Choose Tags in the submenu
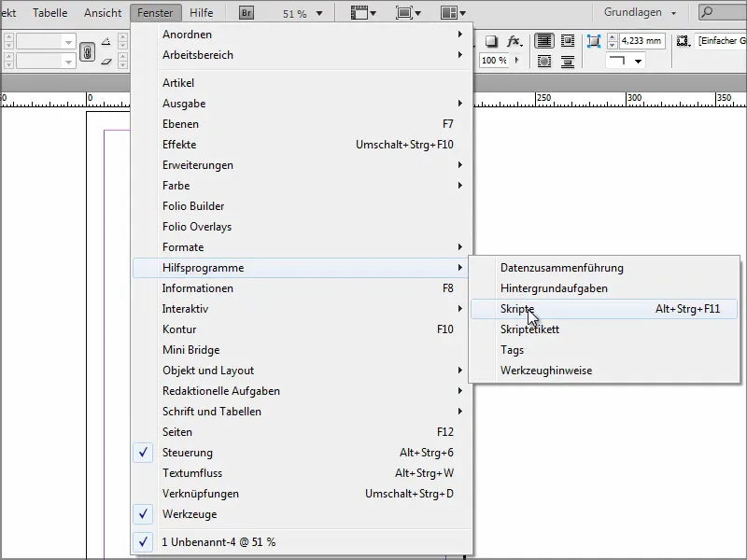Screen dimensions: 747x560 point(604,349)
